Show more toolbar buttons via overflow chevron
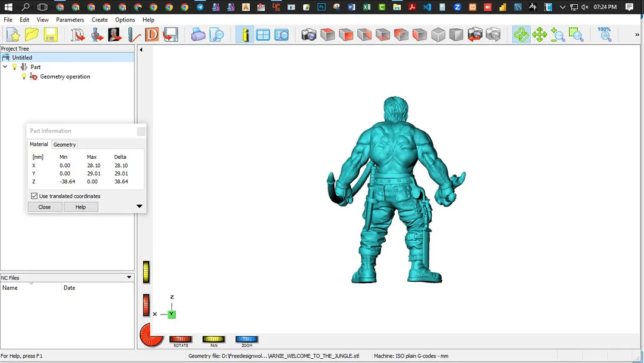Image resolution: width=644 pixels, height=363 pixels. 637,35
